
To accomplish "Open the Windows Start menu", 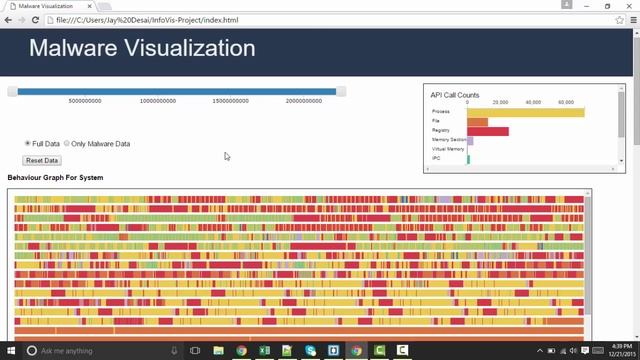I will [x=11, y=351].
